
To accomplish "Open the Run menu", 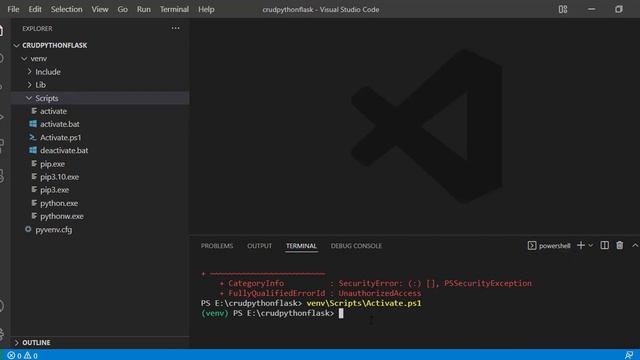I will pos(144,9).
